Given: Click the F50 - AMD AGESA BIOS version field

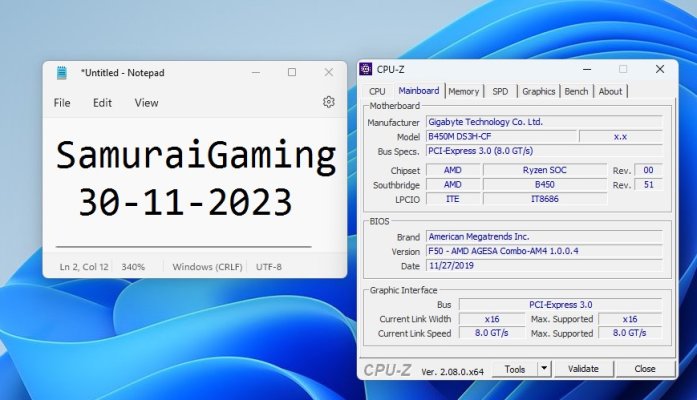Looking at the screenshot, I should [x=545, y=251].
